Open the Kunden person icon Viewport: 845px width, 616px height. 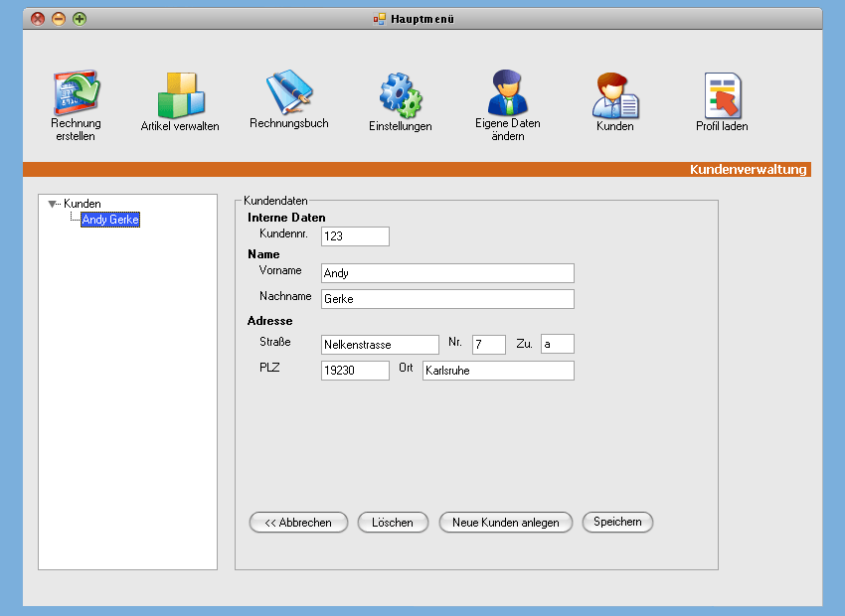pos(615,95)
